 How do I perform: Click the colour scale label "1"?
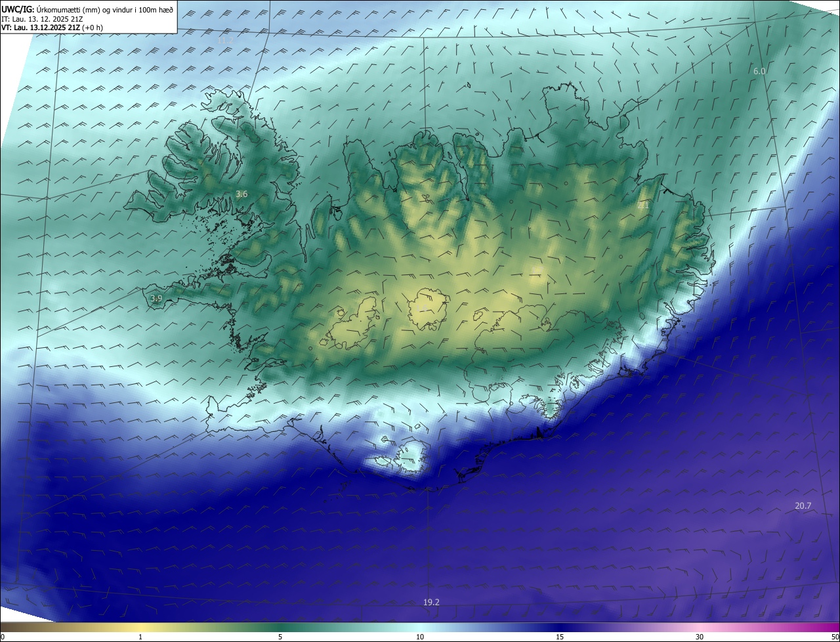(140, 637)
